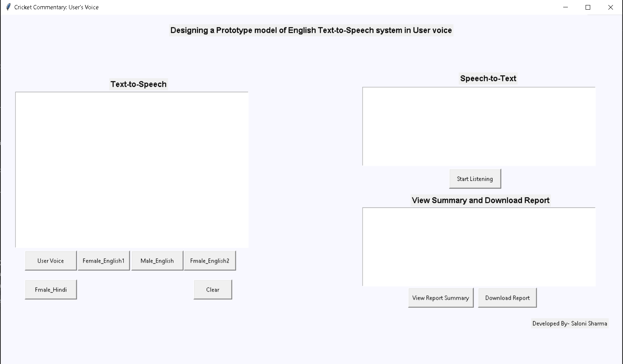This screenshot has height=364, width=623.
Task: Open View Report Summary
Action: point(441,298)
